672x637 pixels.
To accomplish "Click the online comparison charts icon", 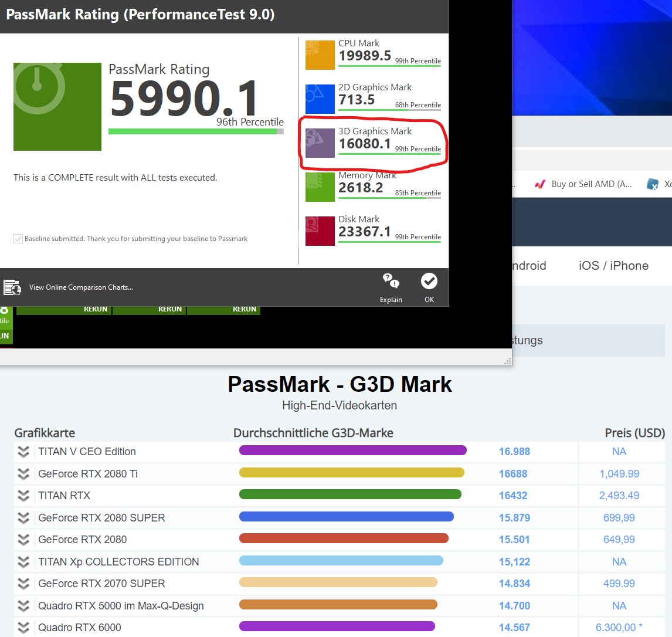I will pyautogui.click(x=12, y=287).
